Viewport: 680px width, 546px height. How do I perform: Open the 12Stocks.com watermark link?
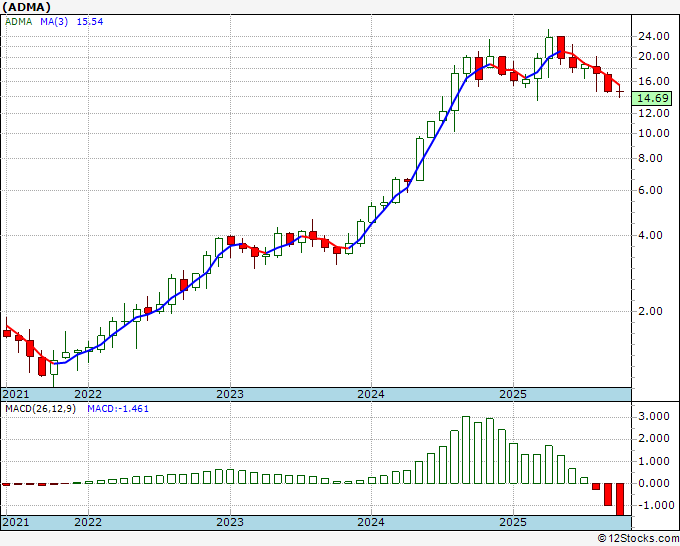point(638,538)
